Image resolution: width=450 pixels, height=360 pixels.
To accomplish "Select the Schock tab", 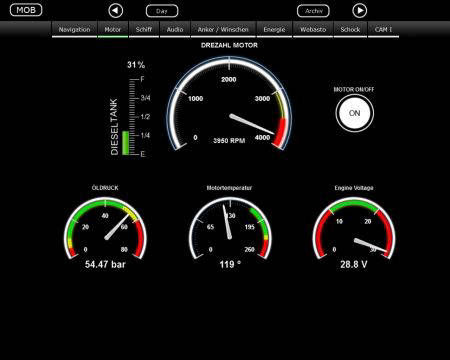I will [350, 30].
